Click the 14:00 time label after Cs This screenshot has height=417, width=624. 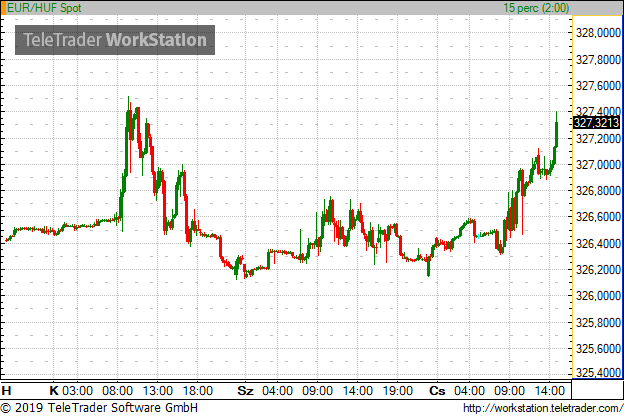pyautogui.click(x=550, y=391)
